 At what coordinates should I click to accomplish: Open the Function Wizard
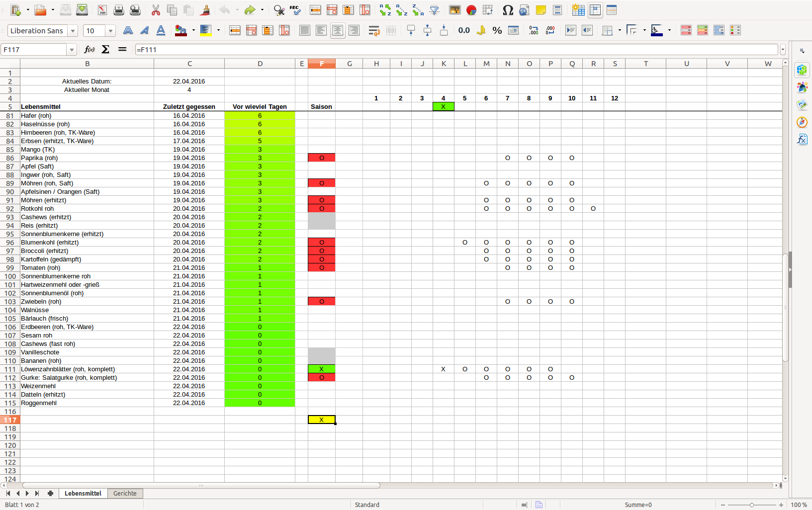pyautogui.click(x=90, y=49)
